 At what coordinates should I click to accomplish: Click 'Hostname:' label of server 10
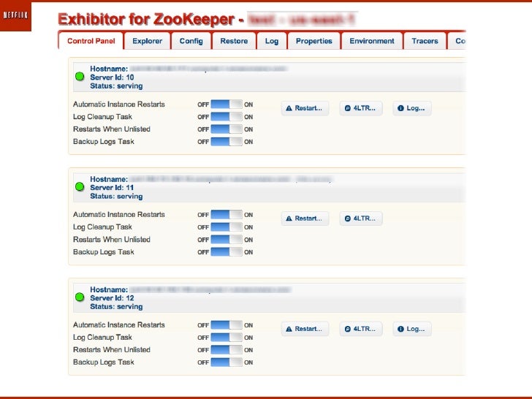[x=109, y=69]
